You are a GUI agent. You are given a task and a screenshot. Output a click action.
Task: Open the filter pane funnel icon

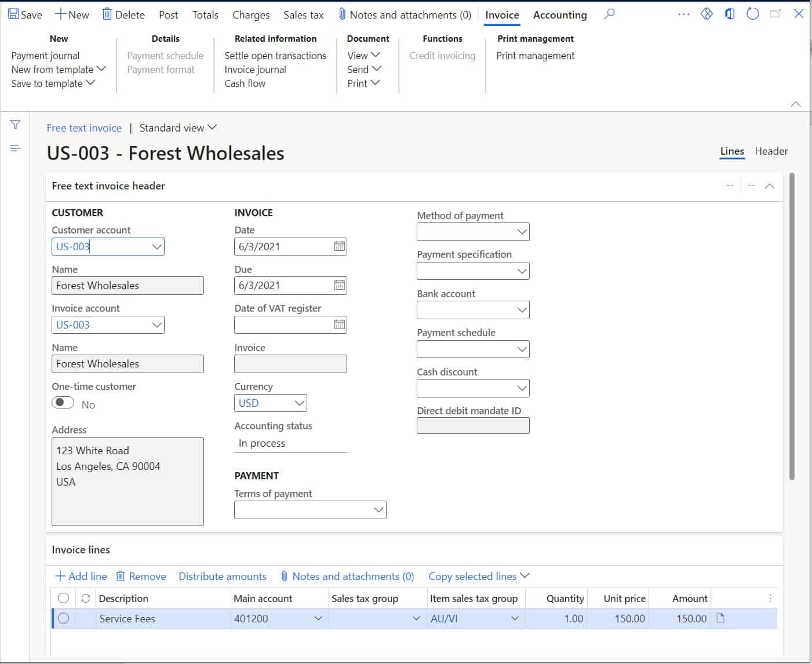[16, 125]
